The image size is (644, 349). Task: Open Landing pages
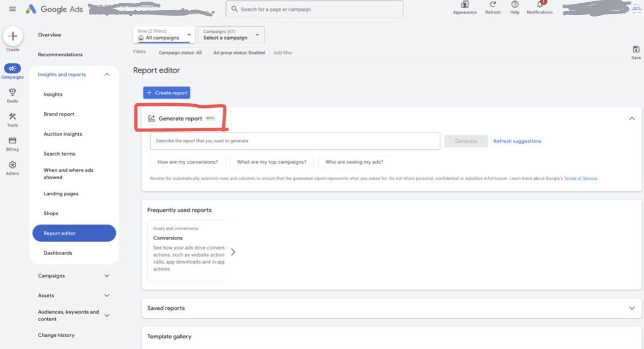(61, 194)
